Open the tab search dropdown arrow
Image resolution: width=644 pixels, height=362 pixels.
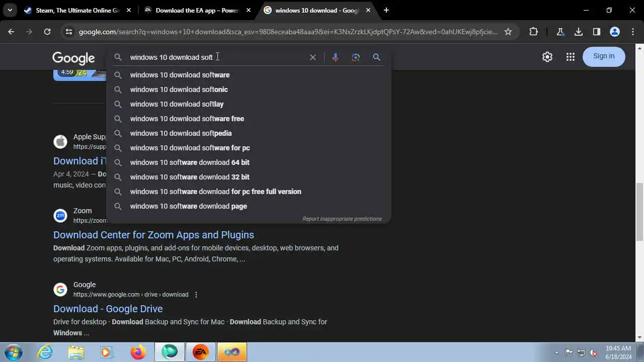[x=10, y=10]
